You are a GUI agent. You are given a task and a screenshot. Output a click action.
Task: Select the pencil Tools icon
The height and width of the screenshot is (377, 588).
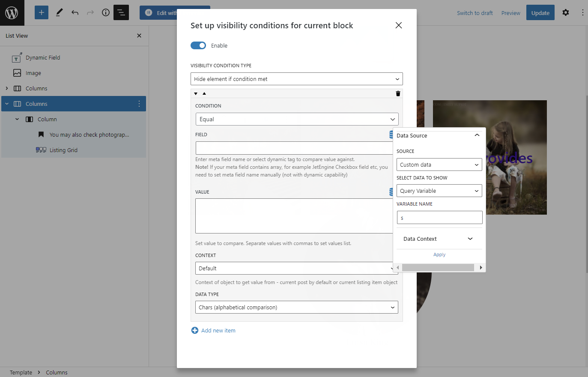[60, 12]
